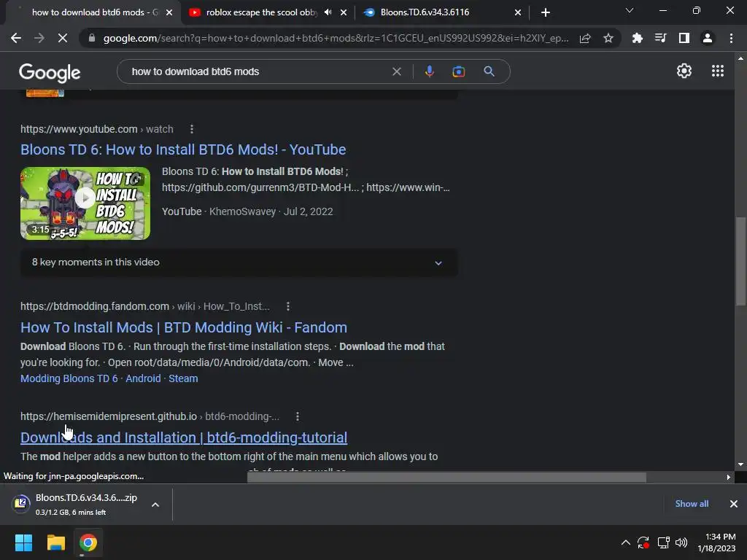Open more options for youtube.com result
747x560 pixels.
pos(192,129)
